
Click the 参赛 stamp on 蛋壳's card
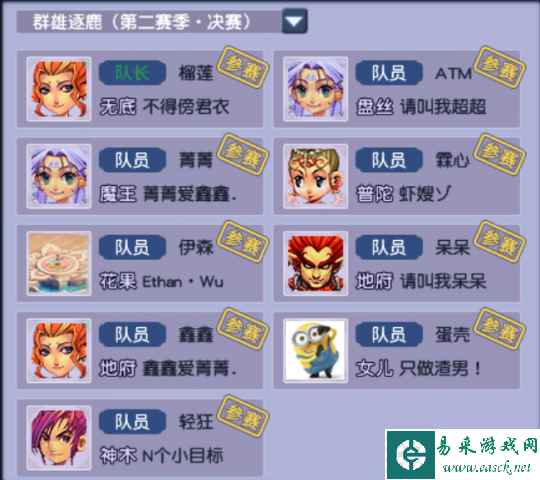[499, 329]
